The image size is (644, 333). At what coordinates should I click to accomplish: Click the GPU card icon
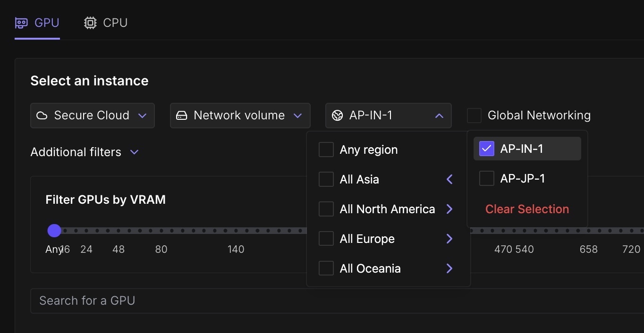tap(21, 23)
